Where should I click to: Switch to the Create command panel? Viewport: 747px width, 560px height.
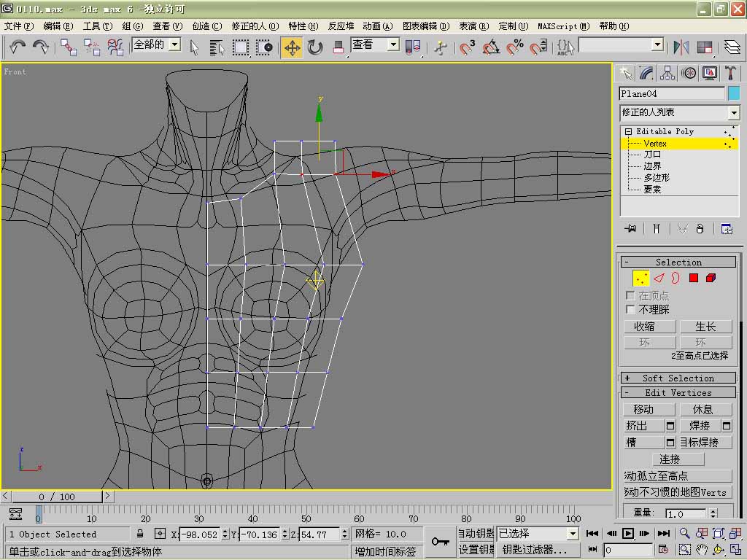point(626,74)
